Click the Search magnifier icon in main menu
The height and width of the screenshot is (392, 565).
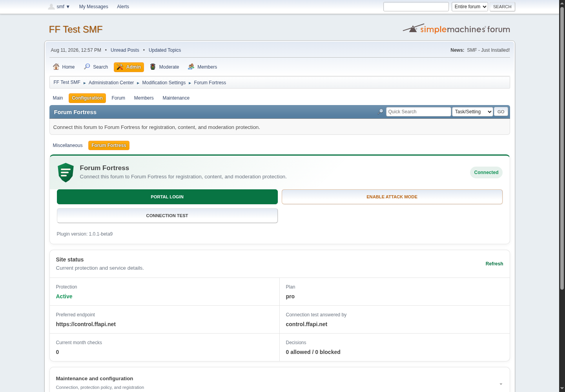87,67
